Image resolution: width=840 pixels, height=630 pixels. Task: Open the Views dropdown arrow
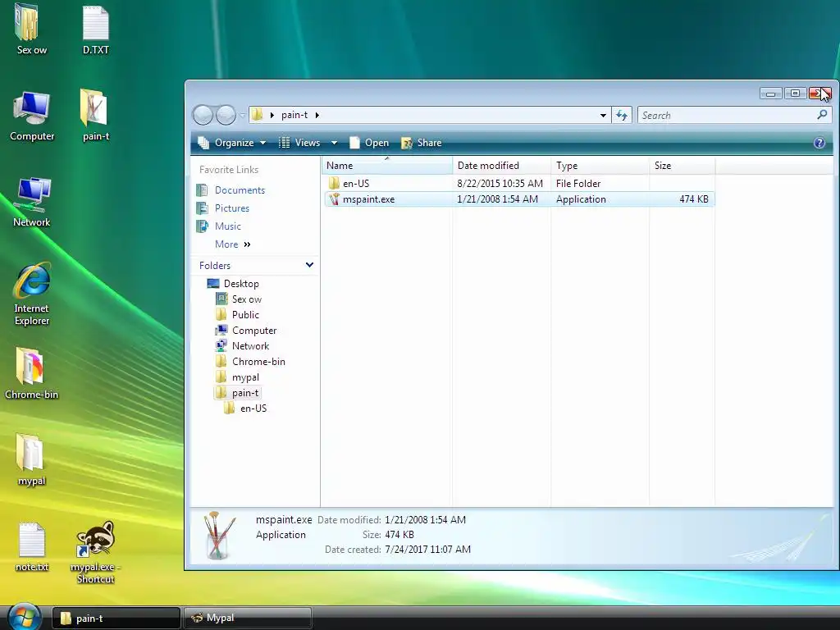[334, 143]
